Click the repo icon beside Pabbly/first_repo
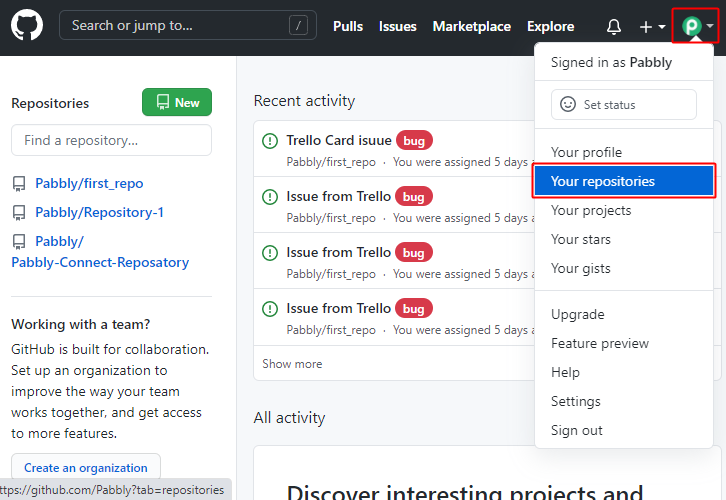Viewport: 726px width, 500px height. point(19,184)
